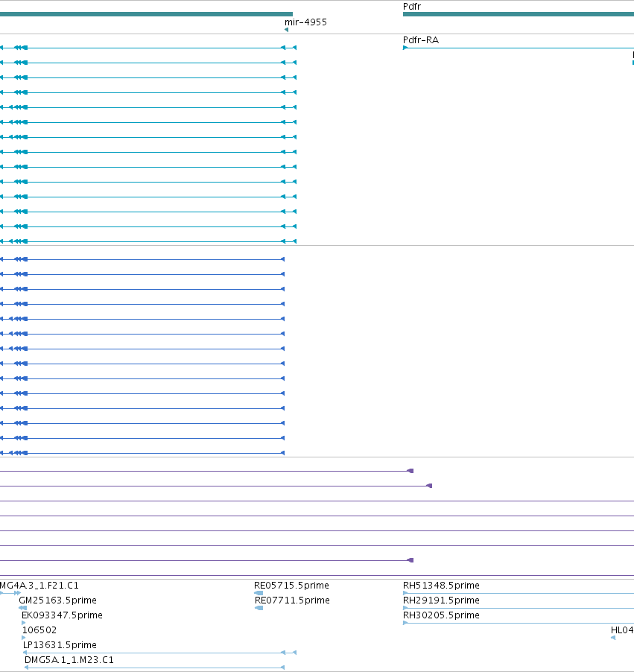This screenshot has width=634, height=672.
Task: Select the RE07711.5prime EST block glyph
Action: [259, 608]
